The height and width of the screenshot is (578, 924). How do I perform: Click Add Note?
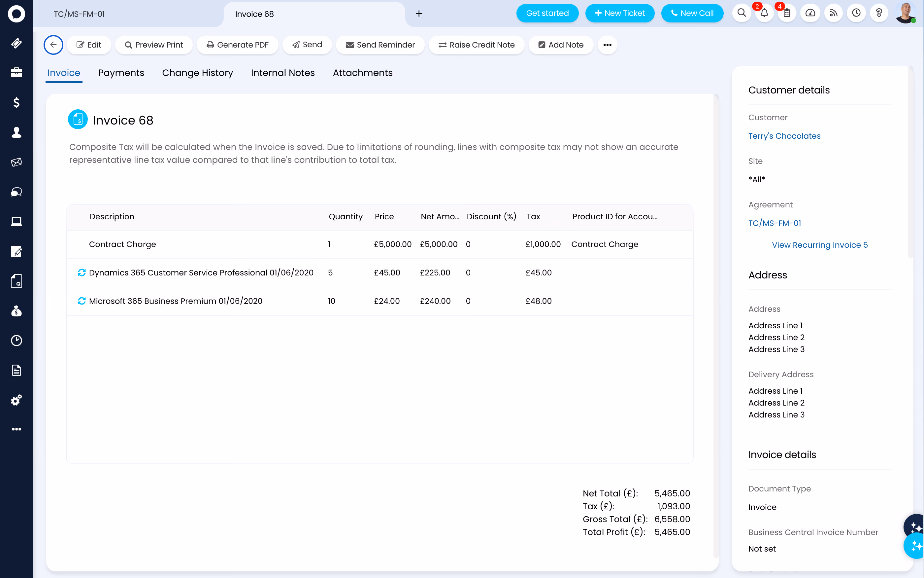(561, 45)
